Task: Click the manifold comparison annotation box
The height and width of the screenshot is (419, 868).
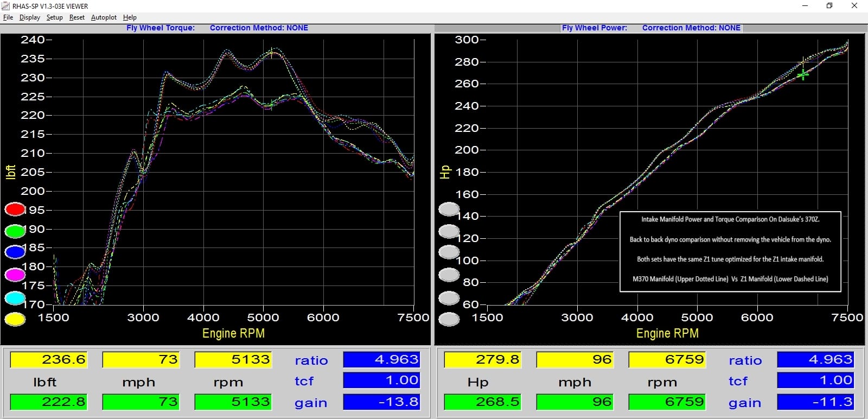Action: (730, 251)
